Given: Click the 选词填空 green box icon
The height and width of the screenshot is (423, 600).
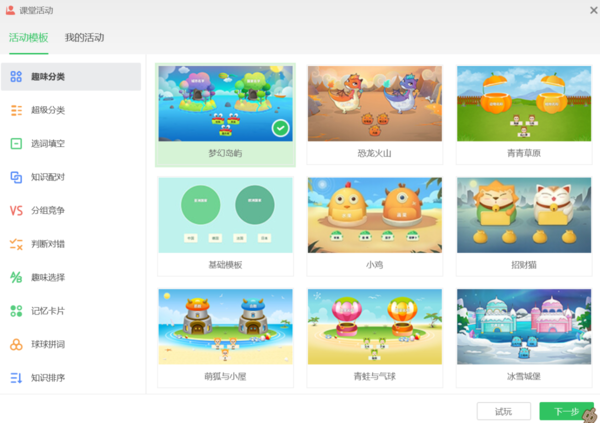Looking at the screenshot, I should [16, 144].
